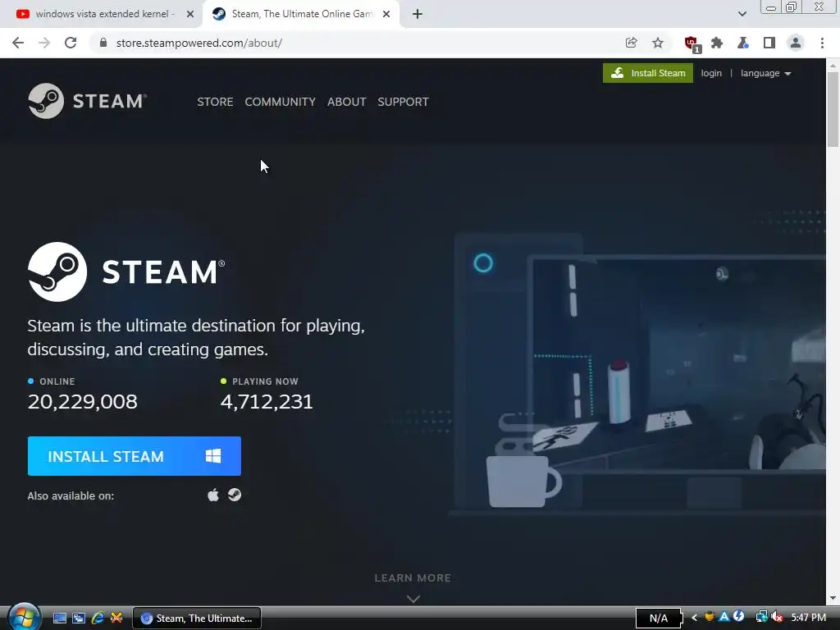Click the blue INSTALL STEAM button
Screen dimensions: 840x630
pos(134,456)
